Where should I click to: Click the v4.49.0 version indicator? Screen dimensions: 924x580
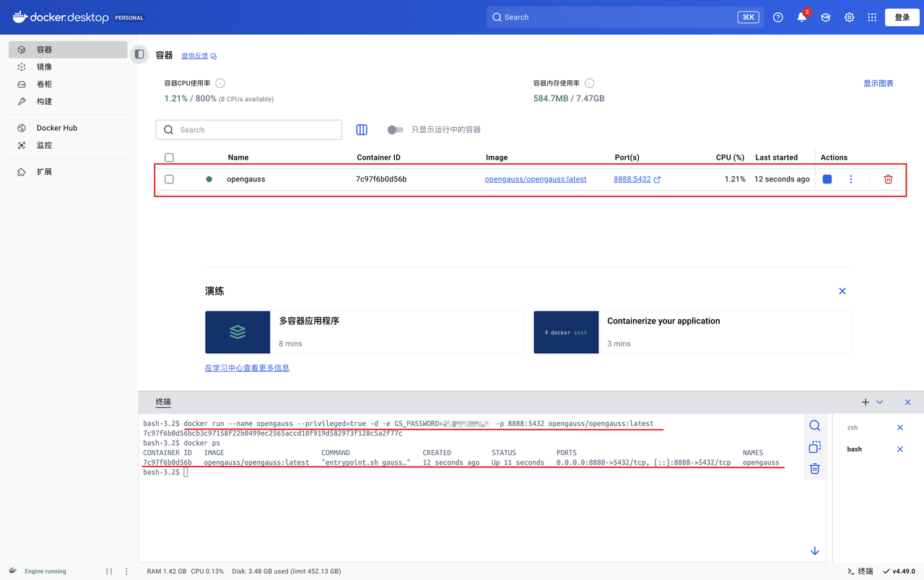[899, 571]
